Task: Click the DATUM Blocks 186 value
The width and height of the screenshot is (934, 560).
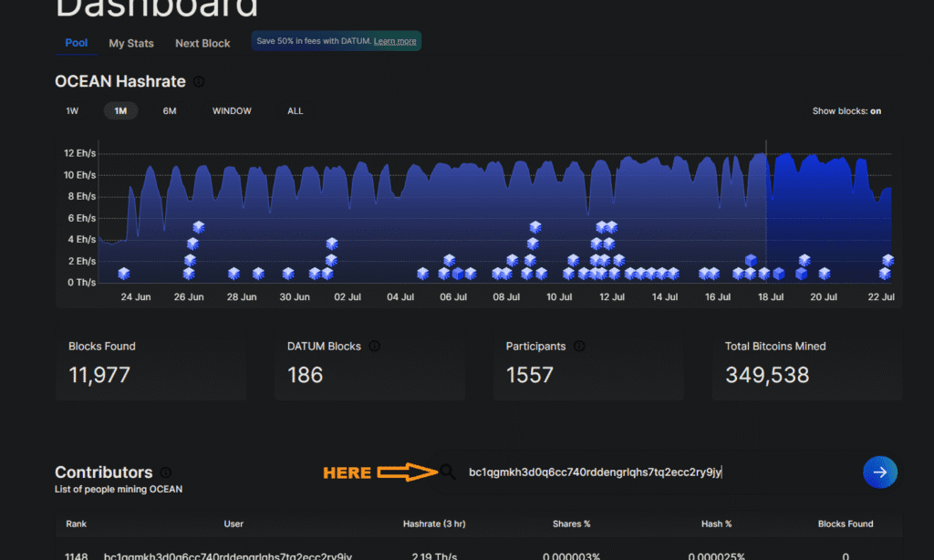Action: [x=305, y=375]
